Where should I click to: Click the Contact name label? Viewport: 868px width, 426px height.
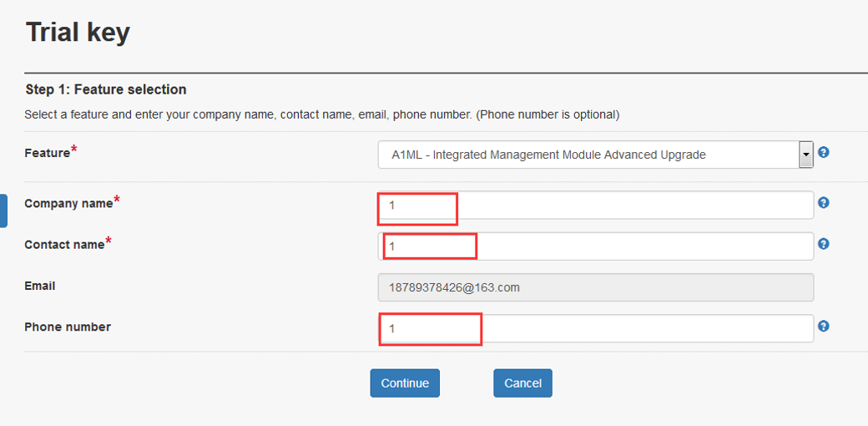click(x=64, y=245)
